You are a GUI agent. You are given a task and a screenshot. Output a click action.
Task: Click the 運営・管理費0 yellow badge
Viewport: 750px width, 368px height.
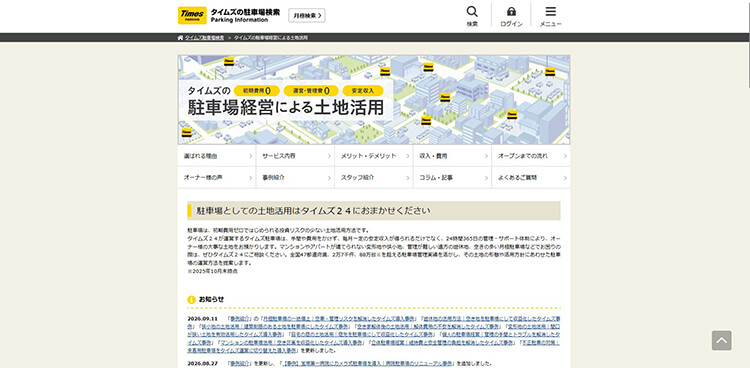click(x=311, y=90)
